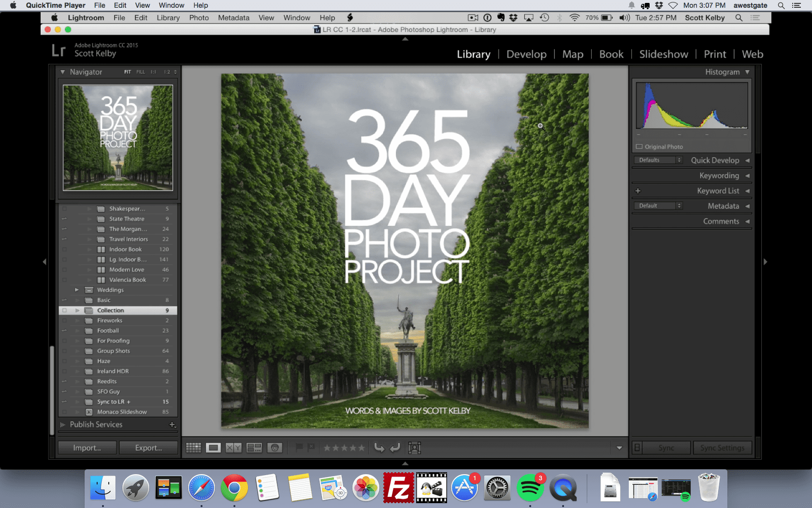Open the Metadata menu
The height and width of the screenshot is (508, 812).
pyautogui.click(x=233, y=17)
